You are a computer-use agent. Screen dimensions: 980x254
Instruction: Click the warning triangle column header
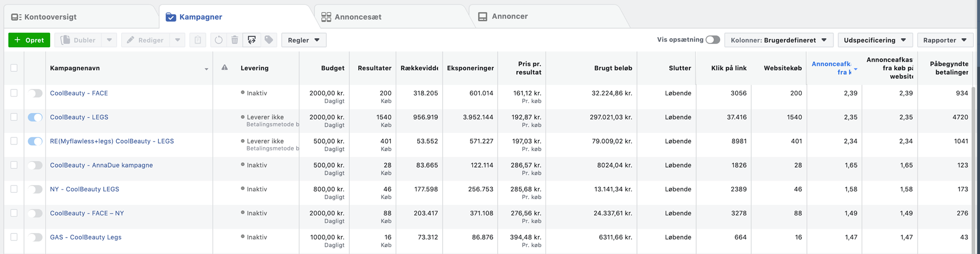[224, 68]
